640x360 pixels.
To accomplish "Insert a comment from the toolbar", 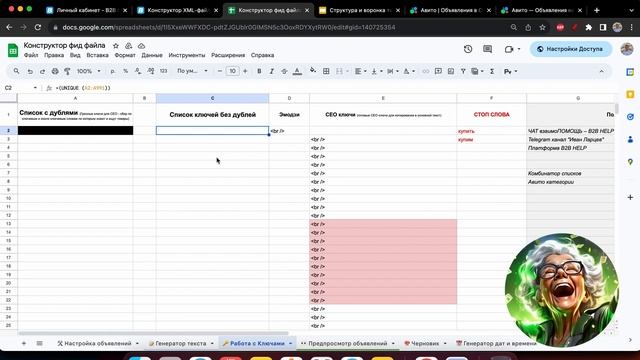I will (x=438, y=71).
